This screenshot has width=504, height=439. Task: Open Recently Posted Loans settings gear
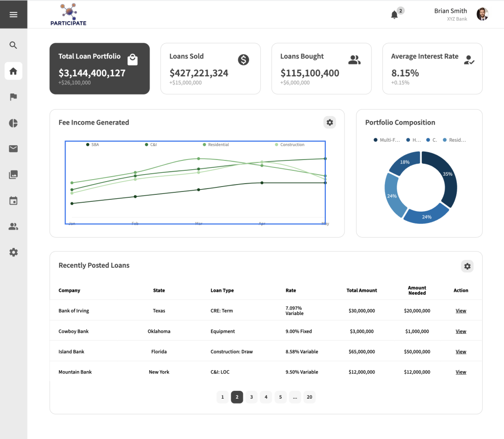point(467,266)
